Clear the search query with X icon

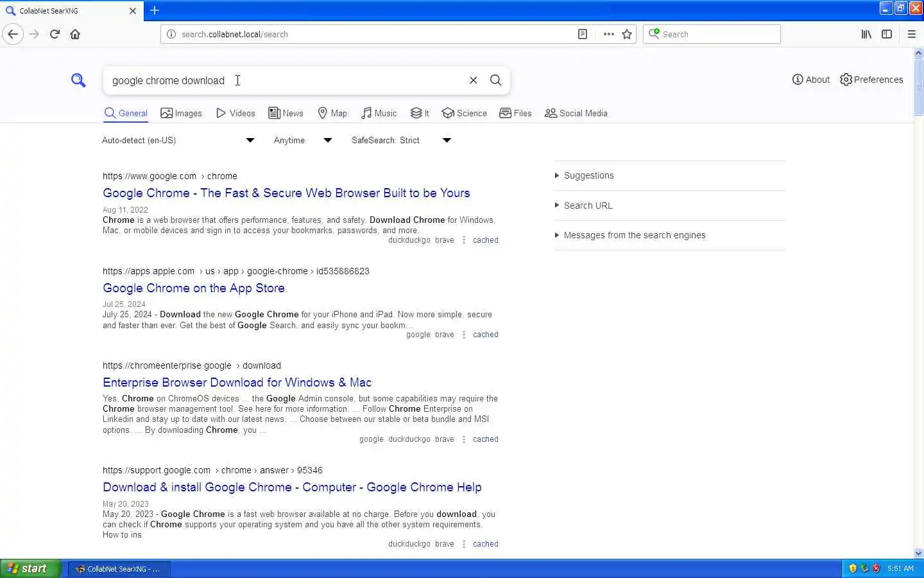pos(473,80)
